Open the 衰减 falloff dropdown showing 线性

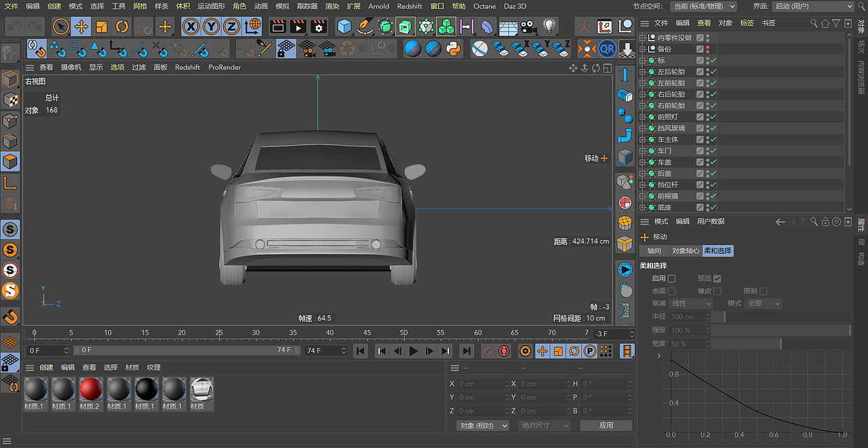(x=690, y=303)
